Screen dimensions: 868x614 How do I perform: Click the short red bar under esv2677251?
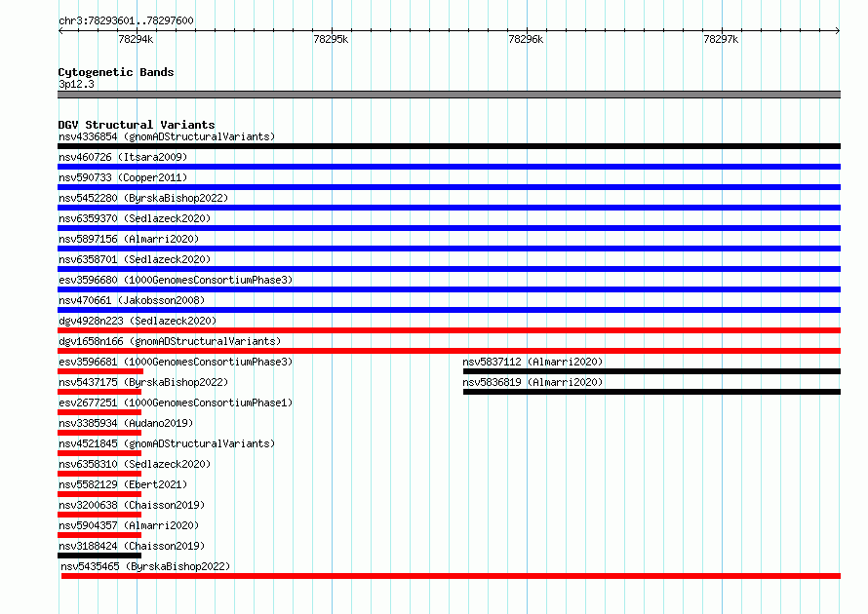[x=99, y=412]
